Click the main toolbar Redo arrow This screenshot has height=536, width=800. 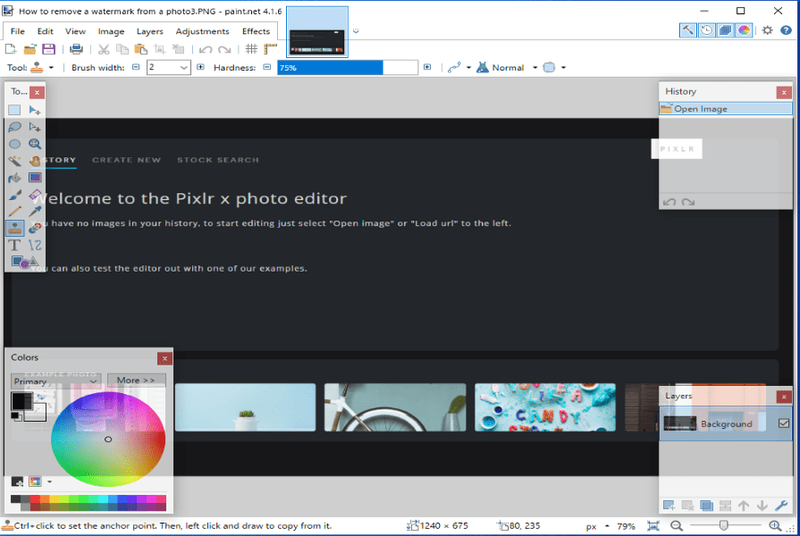(224, 49)
